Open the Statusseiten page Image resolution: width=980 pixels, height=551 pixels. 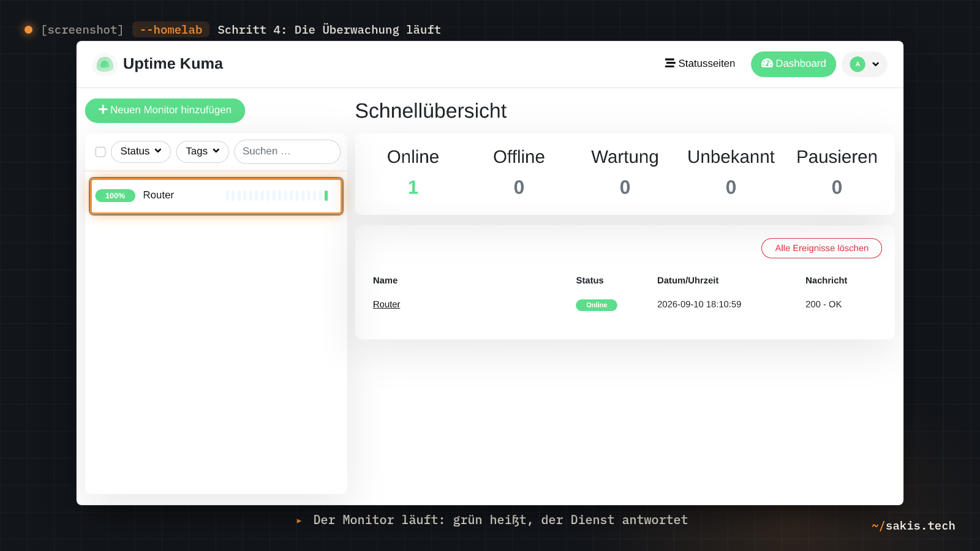(x=700, y=64)
